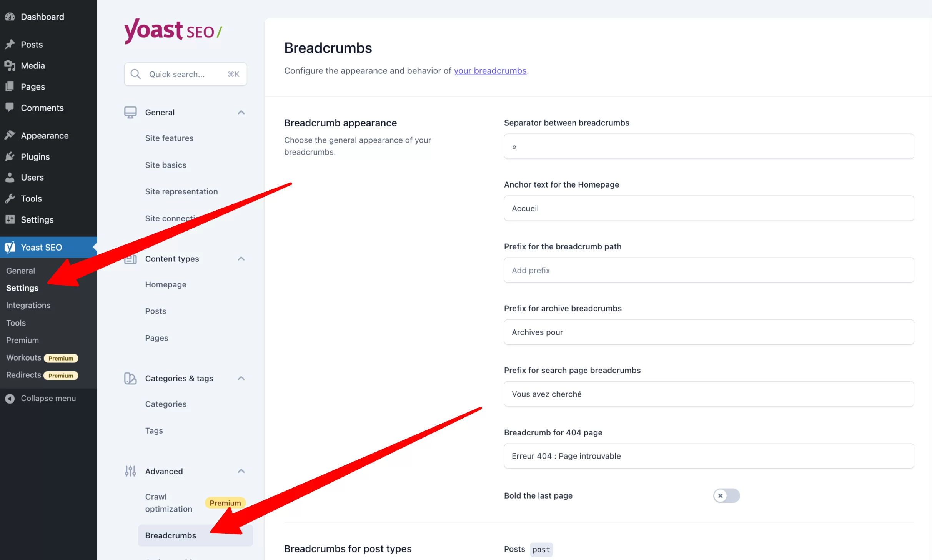
Task: Select the Categories tree item
Action: 165,404
